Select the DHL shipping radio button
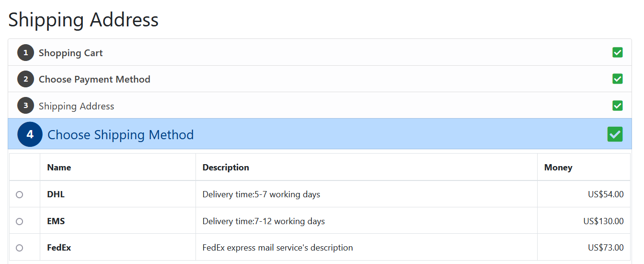 tap(20, 194)
